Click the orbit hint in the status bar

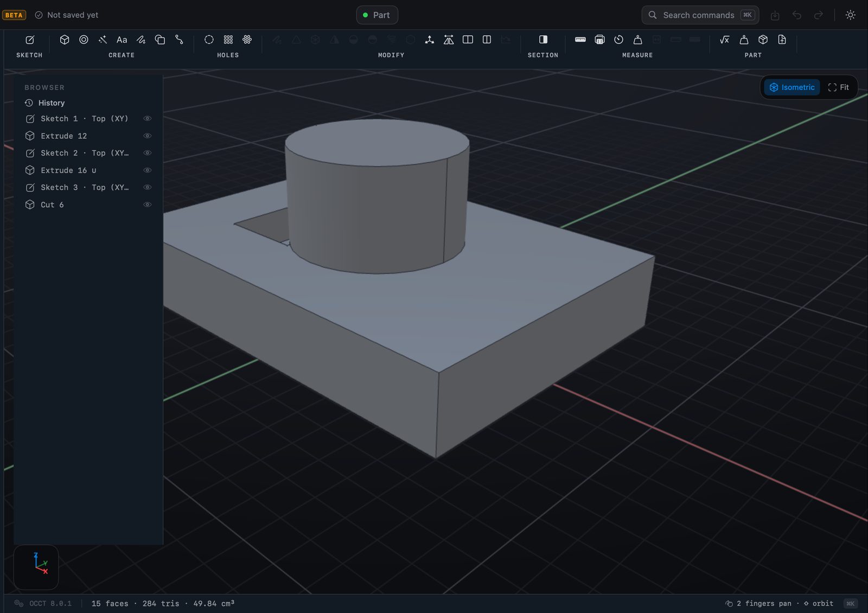pyautogui.click(x=819, y=603)
